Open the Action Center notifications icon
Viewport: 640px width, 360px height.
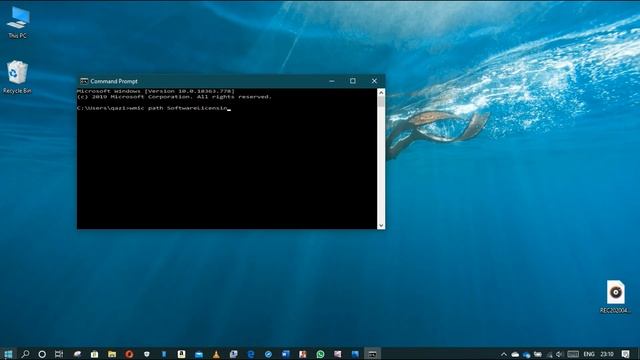pos(625,354)
